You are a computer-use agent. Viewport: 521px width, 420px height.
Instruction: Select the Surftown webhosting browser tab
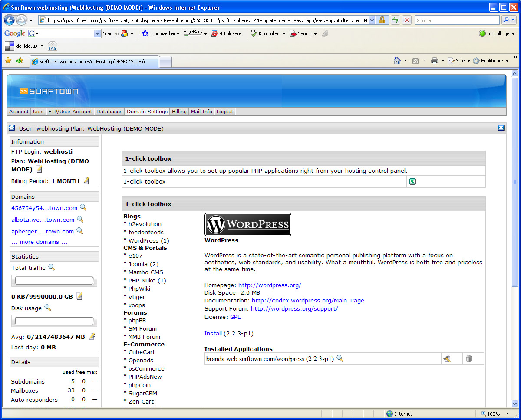93,62
